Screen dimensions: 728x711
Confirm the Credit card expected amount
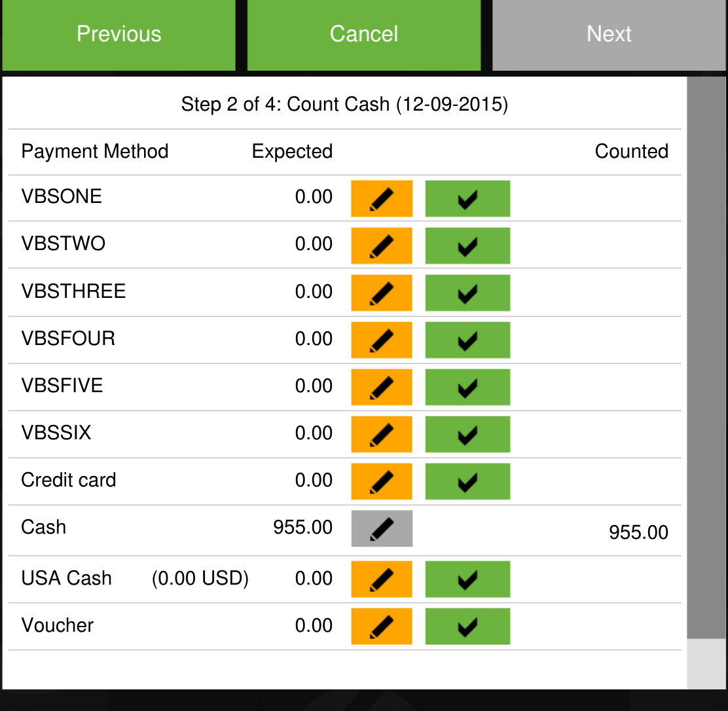pyautogui.click(x=467, y=481)
